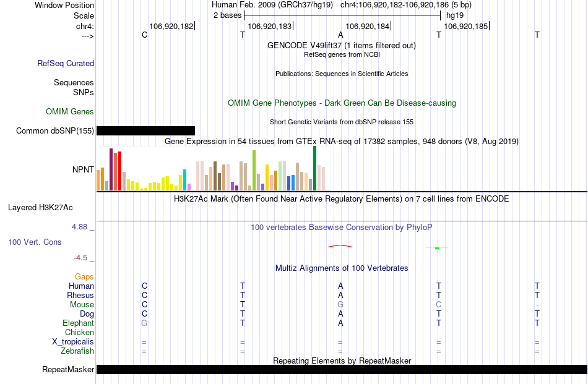The width and height of the screenshot is (588, 384).
Task: Click the Layered H3K27Ac track label
Action: (x=40, y=208)
